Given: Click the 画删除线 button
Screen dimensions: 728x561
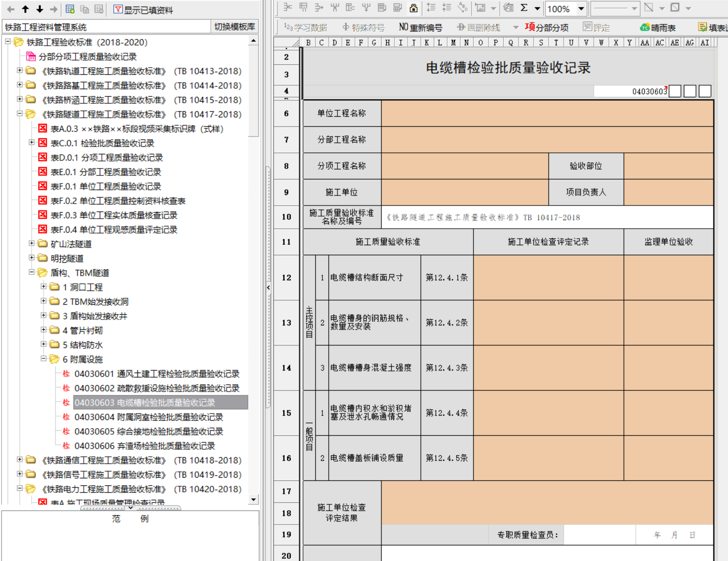Looking at the screenshot, I should (x=478, y=27).
